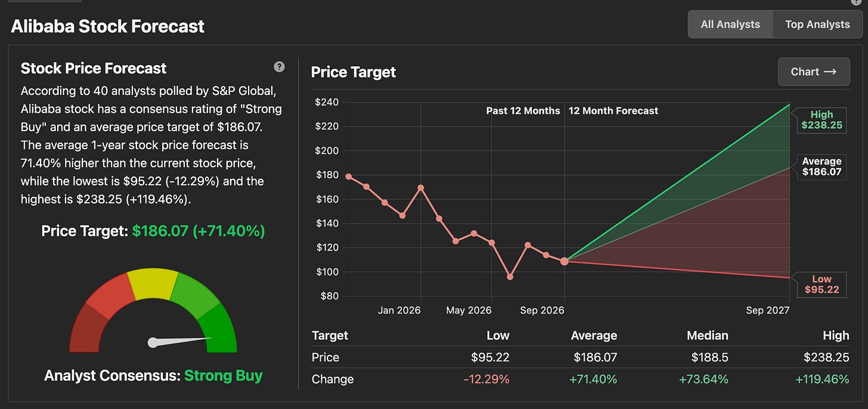The image size is (868, 409).
Task: Click the Price Target $186.07 green text
Action: 199,231
